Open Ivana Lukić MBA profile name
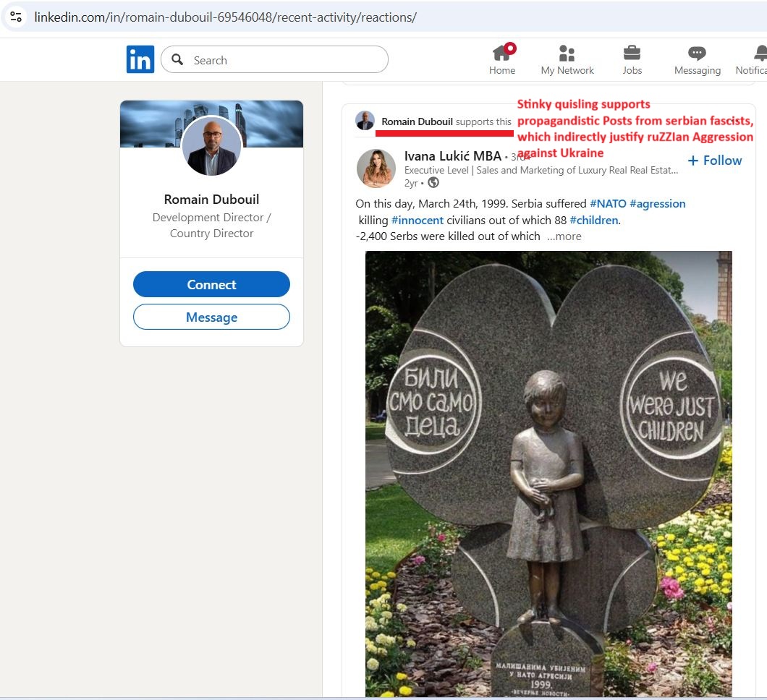767x700 pixels. (x=452, y=156)
